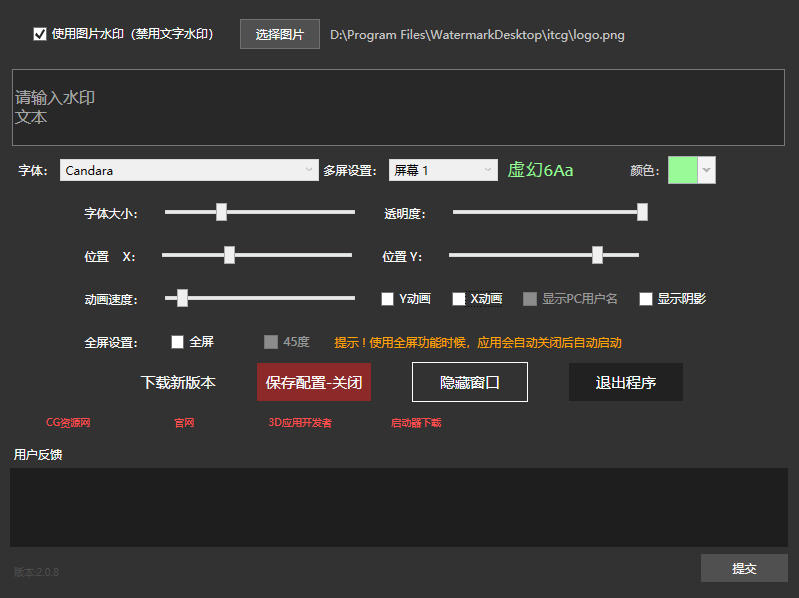Click the 退出程序 button
The image size is (799, 598).
pos(626,382)
